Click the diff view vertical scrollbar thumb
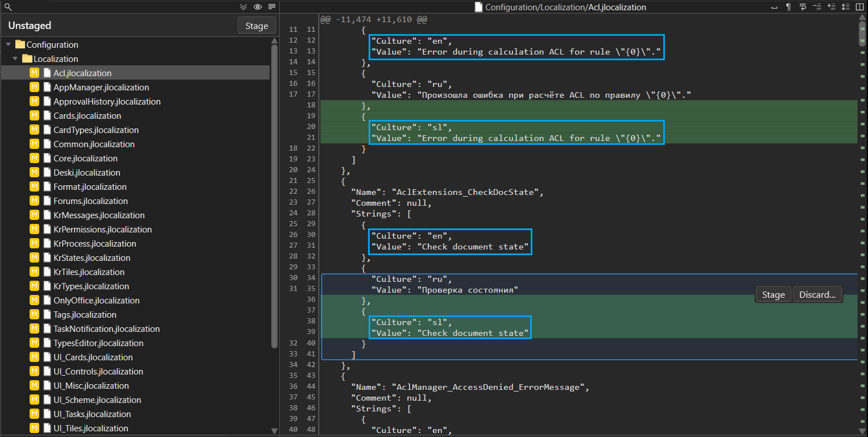Viewport: 868px width, 437px height. (862, 33)
